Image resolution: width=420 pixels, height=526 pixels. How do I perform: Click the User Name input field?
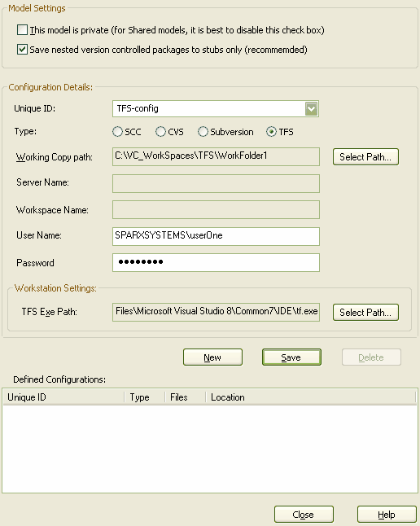coord(216,236)
